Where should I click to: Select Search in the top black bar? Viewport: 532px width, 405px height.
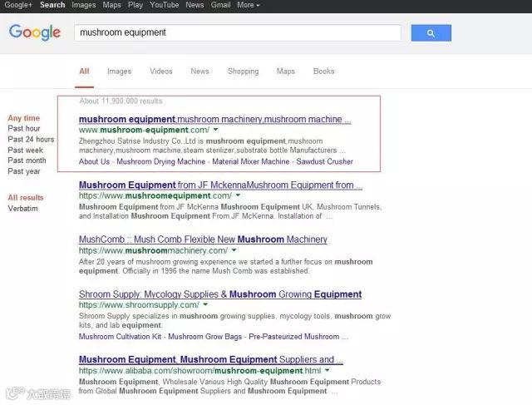52,5
